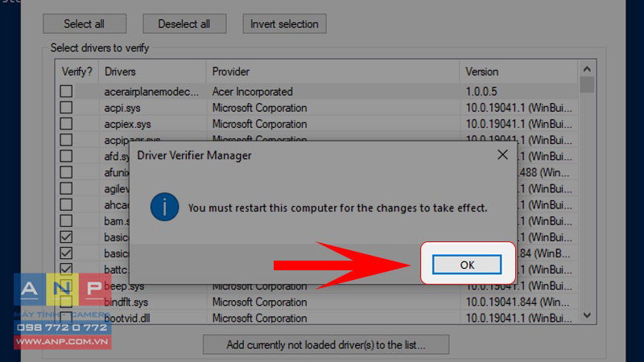Check the acerairplanemodec driver checkbox
Viewport: 644px width, 362px height.
tap(66, 91)
